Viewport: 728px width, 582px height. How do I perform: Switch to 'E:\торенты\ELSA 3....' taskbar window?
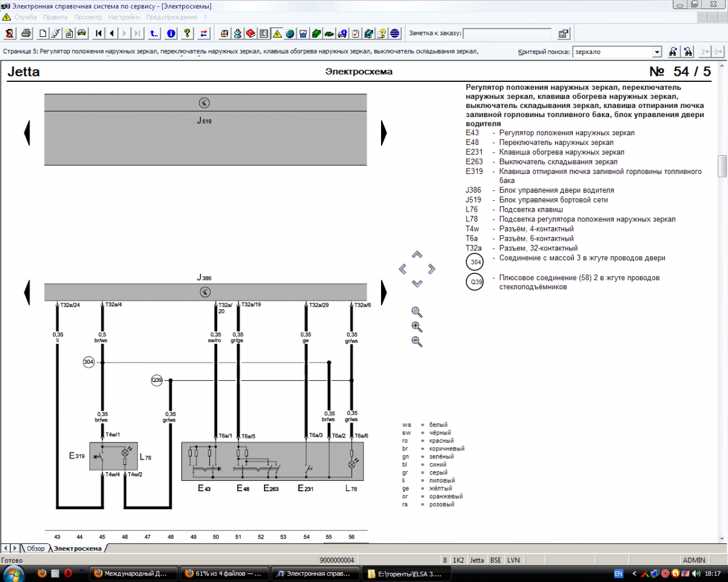[406, 573]
